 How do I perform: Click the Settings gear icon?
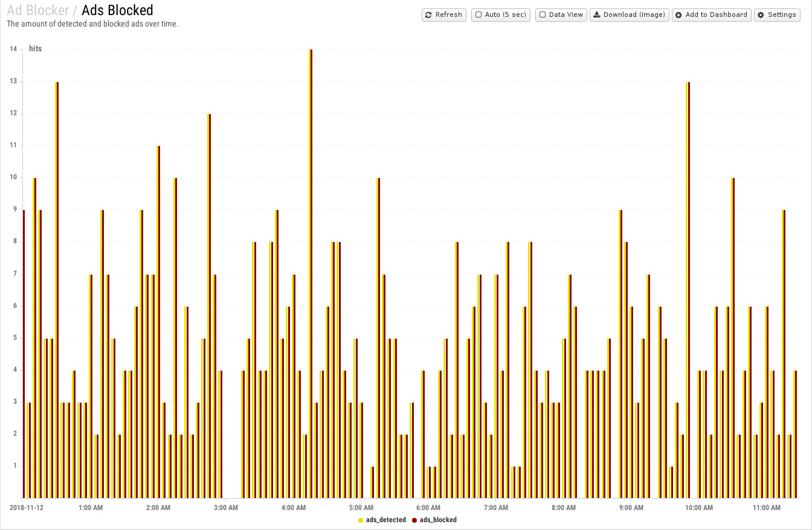click(x=761, y=15)
